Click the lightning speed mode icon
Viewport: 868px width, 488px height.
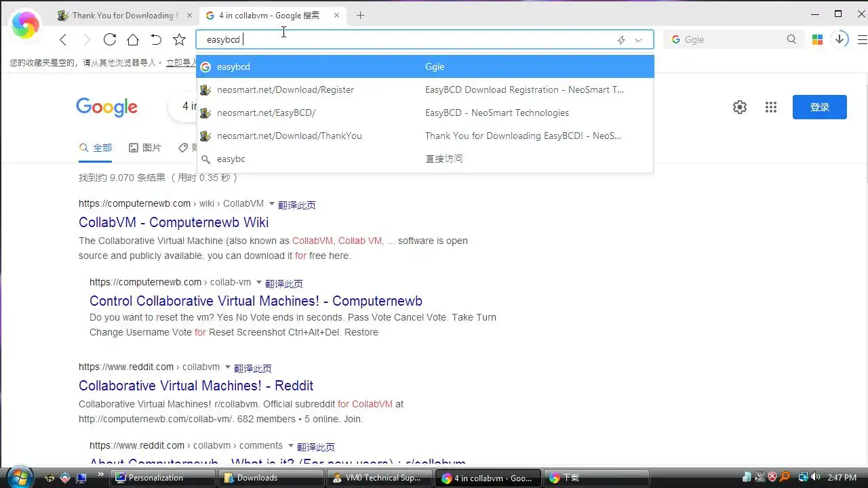tap(621, 40)
